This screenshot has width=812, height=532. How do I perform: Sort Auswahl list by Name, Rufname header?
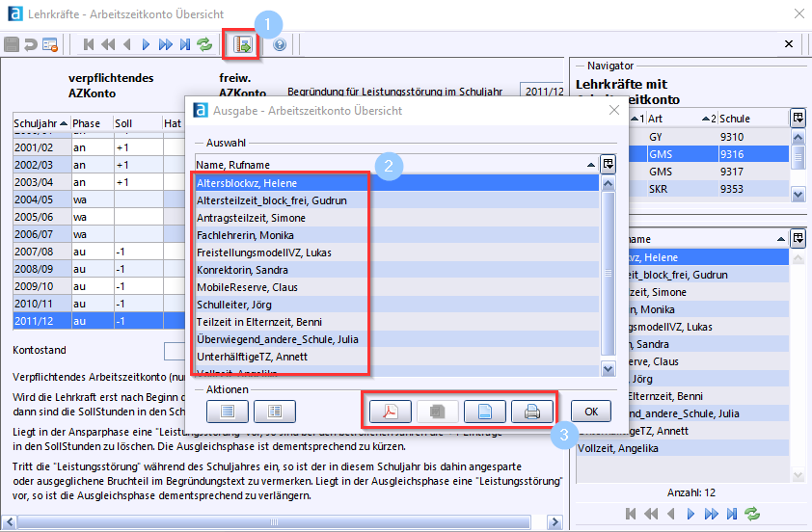pyautogui.click(x=396, y=165)
